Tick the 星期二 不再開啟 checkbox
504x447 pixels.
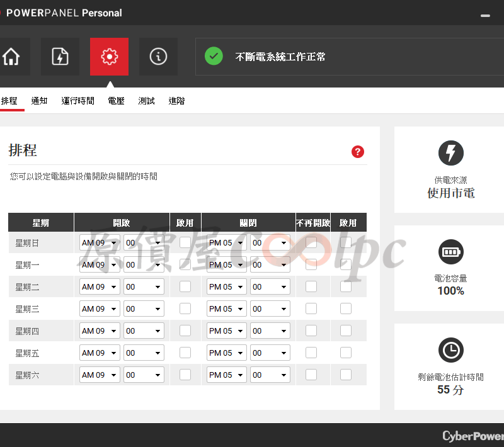(x=311, y=286)
